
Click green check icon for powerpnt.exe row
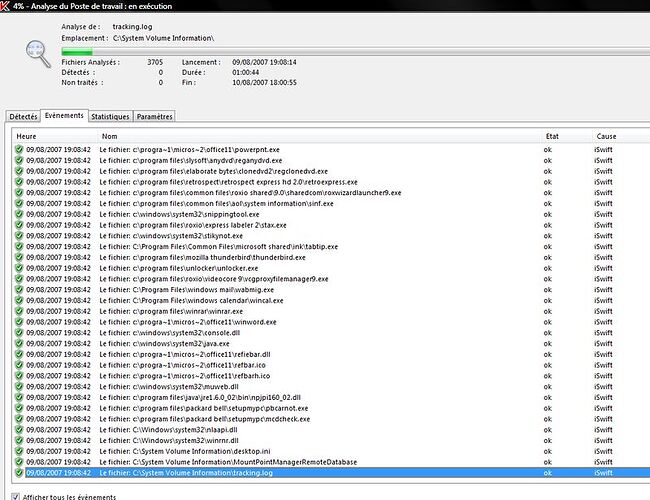(19, 149)
